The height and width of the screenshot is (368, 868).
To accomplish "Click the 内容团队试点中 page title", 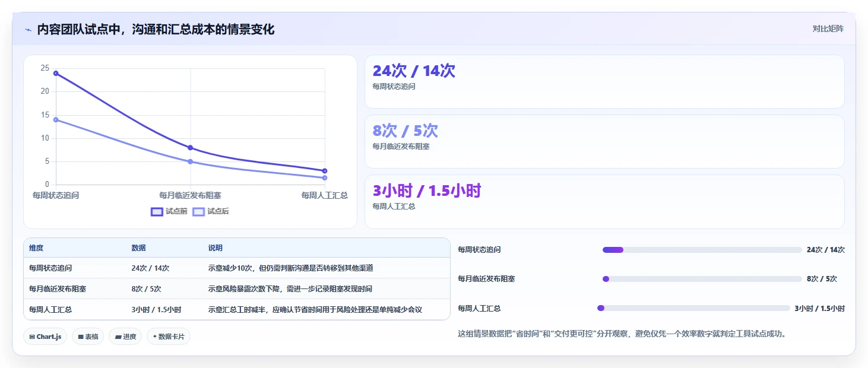I will coord(156,30).
